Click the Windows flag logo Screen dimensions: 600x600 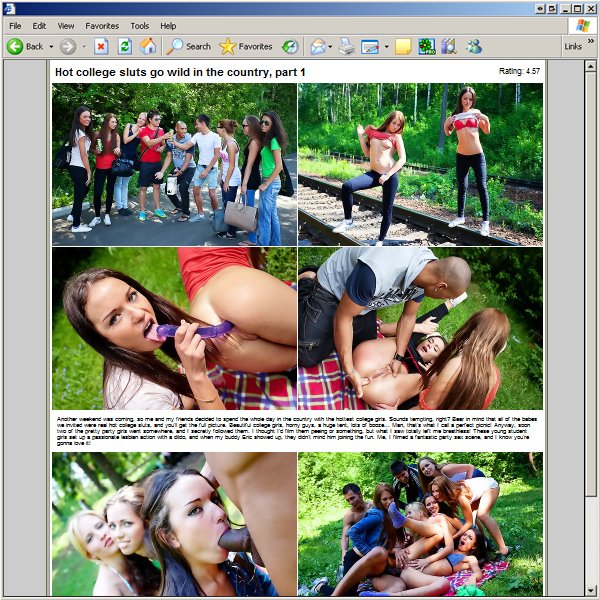click(x=583, y=26)
